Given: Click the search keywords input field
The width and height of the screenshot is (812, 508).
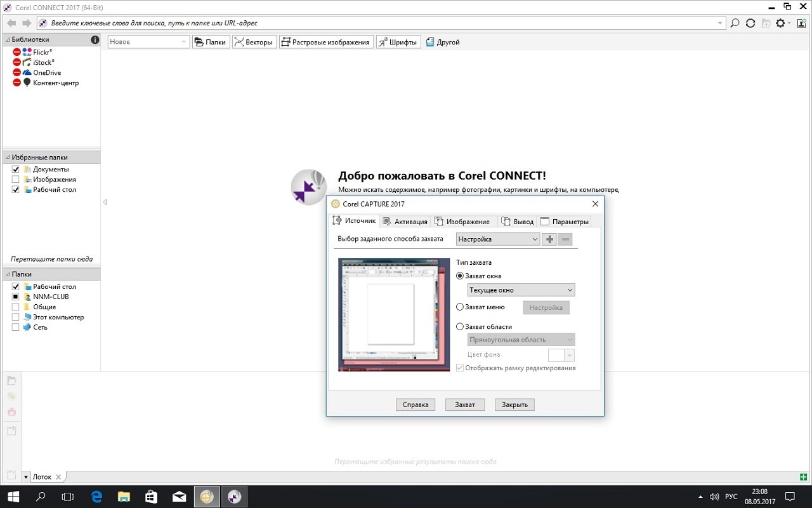Looking at the screenshot, I should point(381,23).
